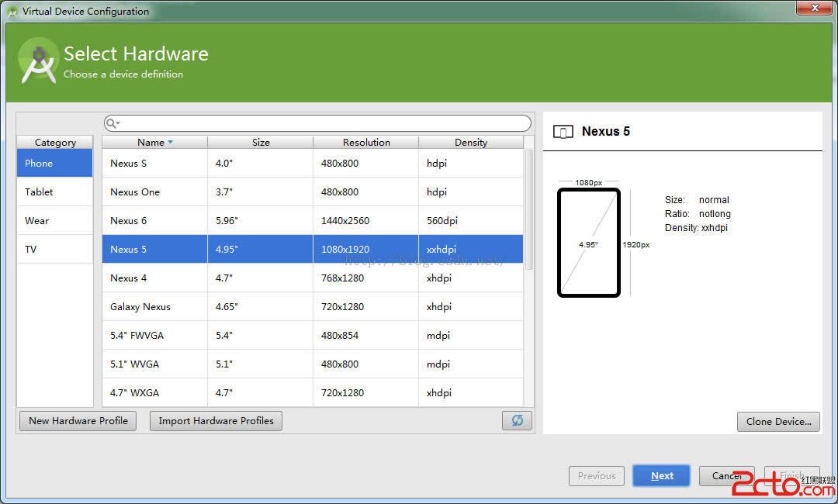Screen dimensions: 838x504
Task: Close the Virtual Device Configuration window
Action: [x=812, y=8]
